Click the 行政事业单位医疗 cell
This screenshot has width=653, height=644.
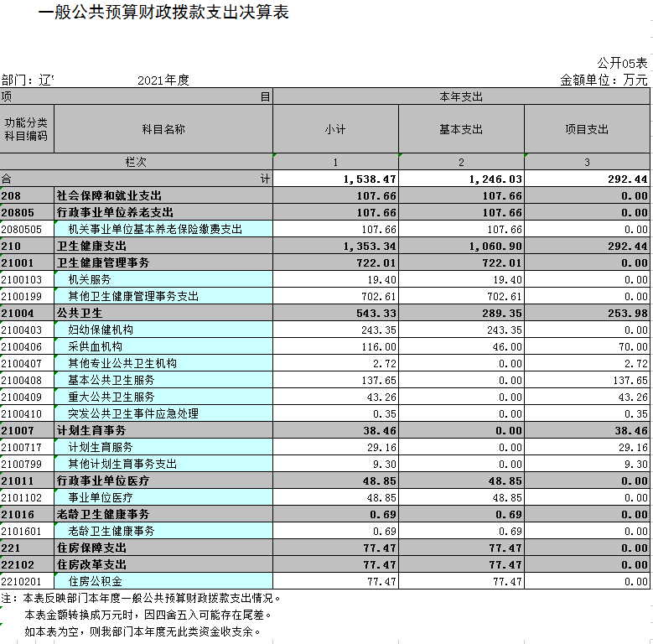pyautogui.click(x=163, y=480)
